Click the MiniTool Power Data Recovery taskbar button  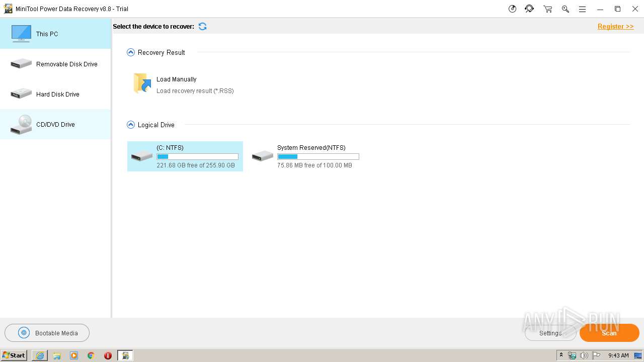[x=125, y=355]
